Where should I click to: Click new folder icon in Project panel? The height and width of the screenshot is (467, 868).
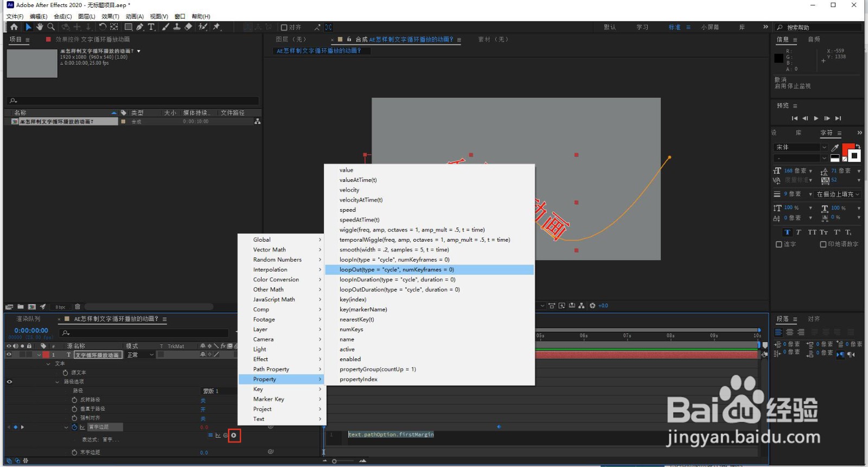click(x=21, y=307)
